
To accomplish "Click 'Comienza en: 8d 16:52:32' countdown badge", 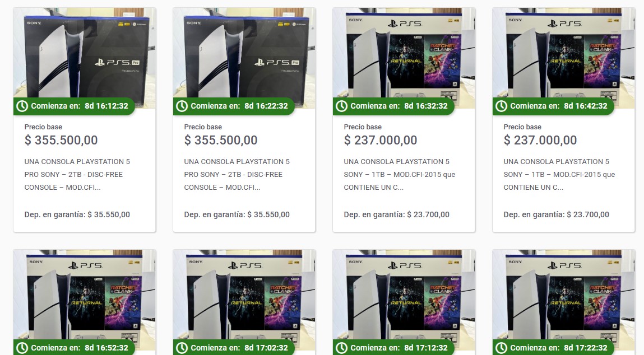I will 74,348.
